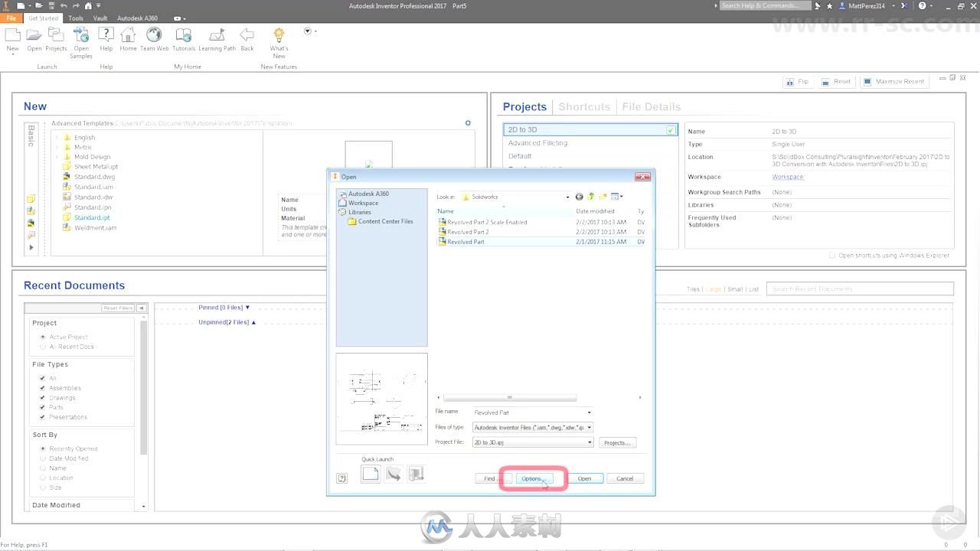Open the Projects tool in the ribbon
The height and width of the screenshot is (551, 980).
(x=55, y=35)
